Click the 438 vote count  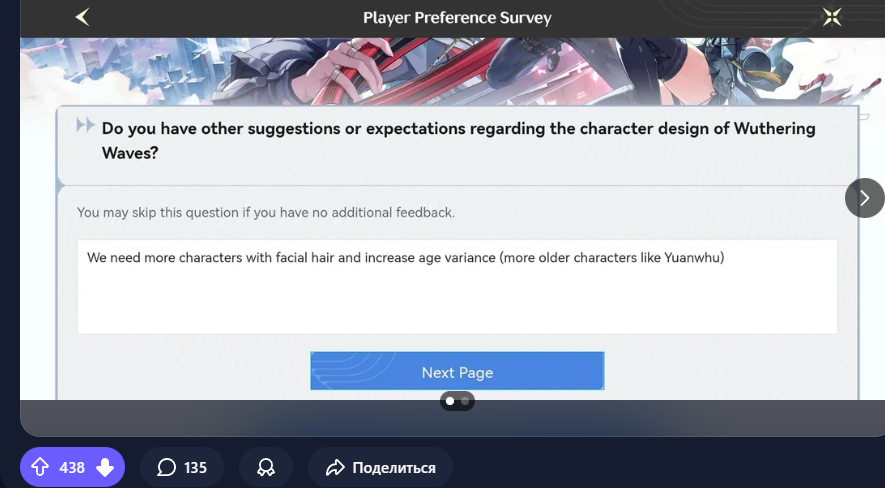[72, 467]
